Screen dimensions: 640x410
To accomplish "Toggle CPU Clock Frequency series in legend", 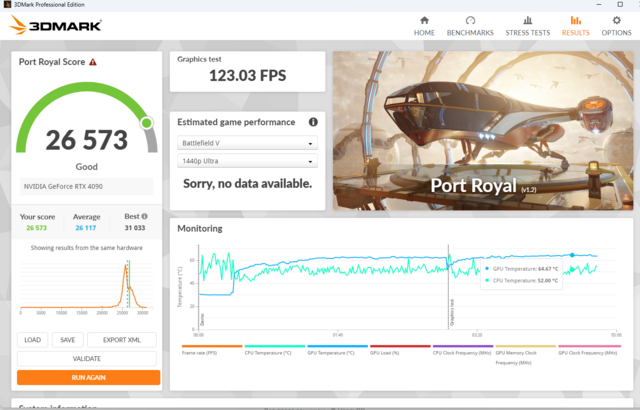I will (x=462, y=353).
